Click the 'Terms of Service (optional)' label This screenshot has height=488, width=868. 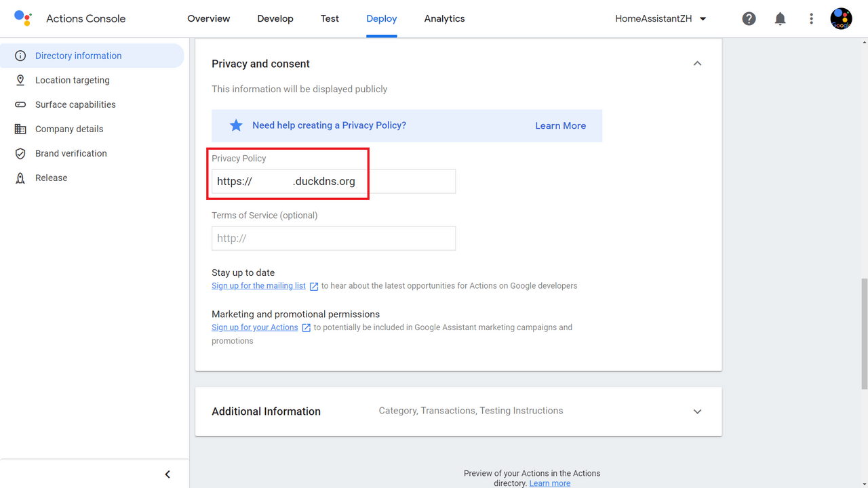264,216
